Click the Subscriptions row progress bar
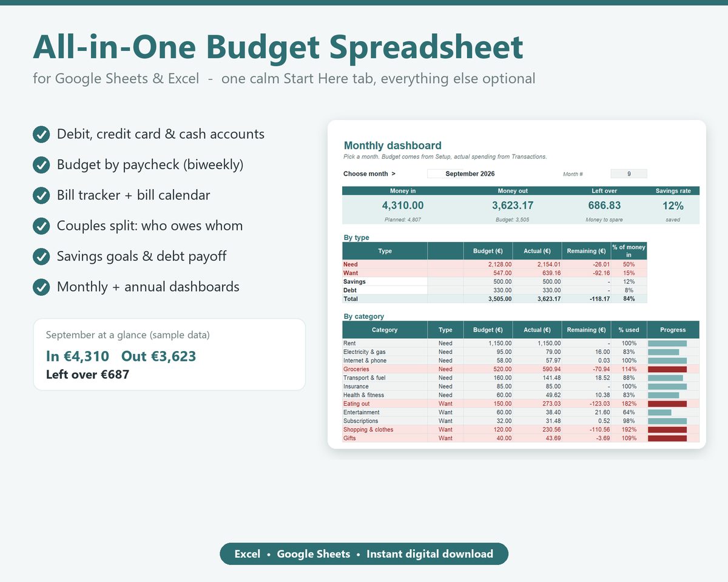Screen dimensions: 728x582 pos(667,421)
